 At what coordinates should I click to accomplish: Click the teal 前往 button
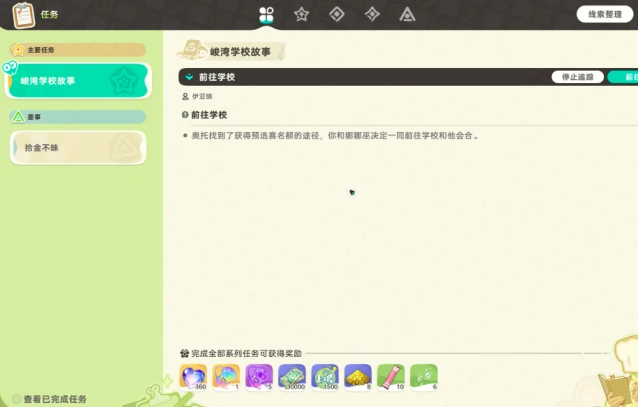(623, 77)
